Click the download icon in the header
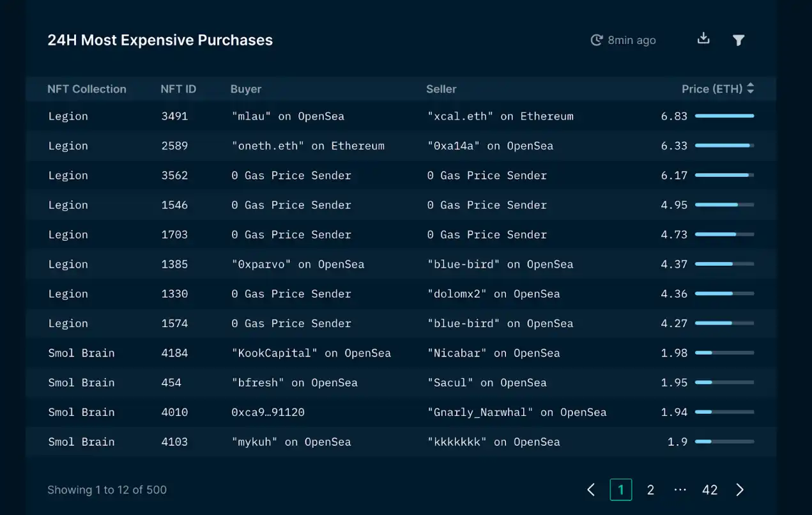The height and width of the screenshot is (515, 812). click(x=703, y=39)
